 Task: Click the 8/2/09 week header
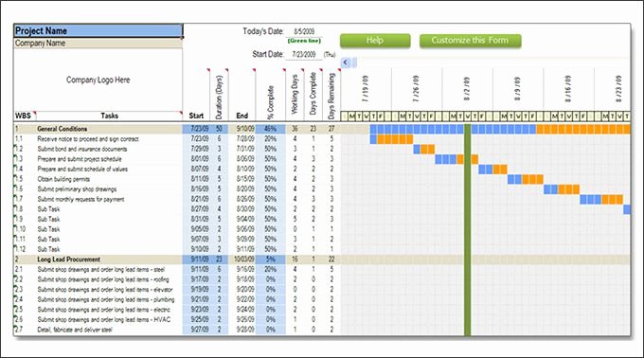(x=467, y=89)
